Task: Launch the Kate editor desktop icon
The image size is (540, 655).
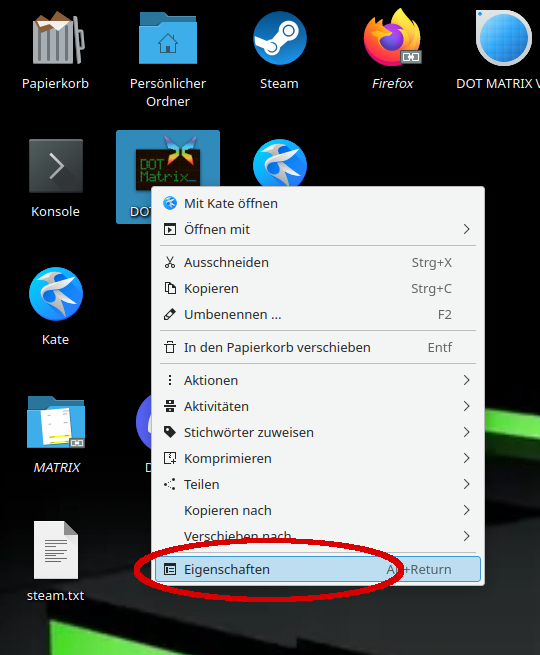Action: [56, 294]
